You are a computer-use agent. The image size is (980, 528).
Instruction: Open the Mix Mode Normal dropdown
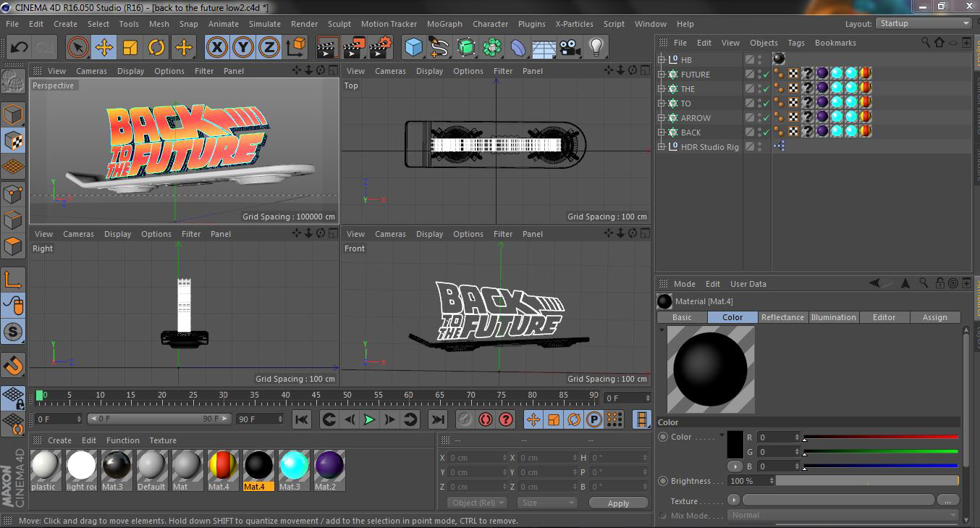click(843, 515)
